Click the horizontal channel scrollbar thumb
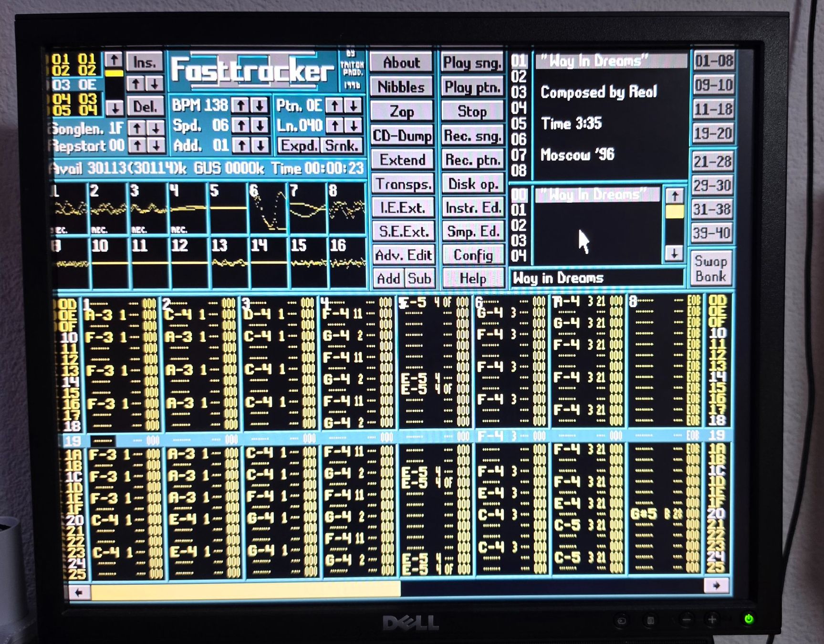 [x=246, y=590]
